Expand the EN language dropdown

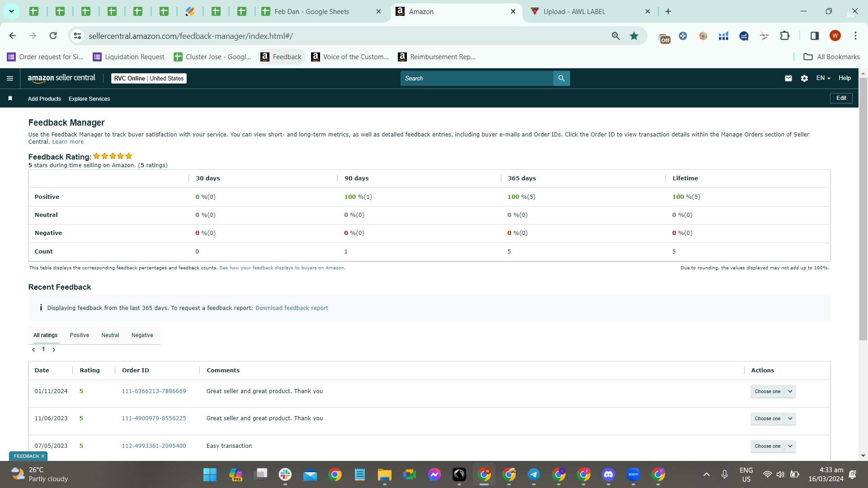point(823,78)
